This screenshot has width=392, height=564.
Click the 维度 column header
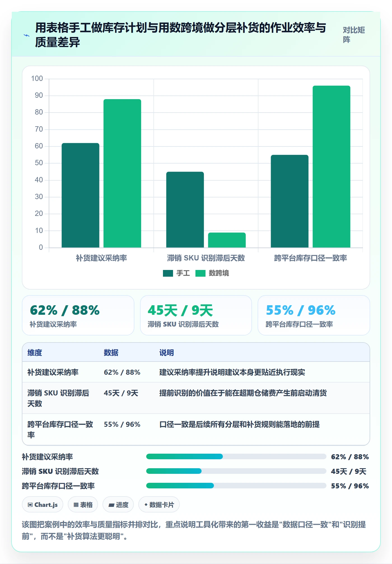[35, 353]
